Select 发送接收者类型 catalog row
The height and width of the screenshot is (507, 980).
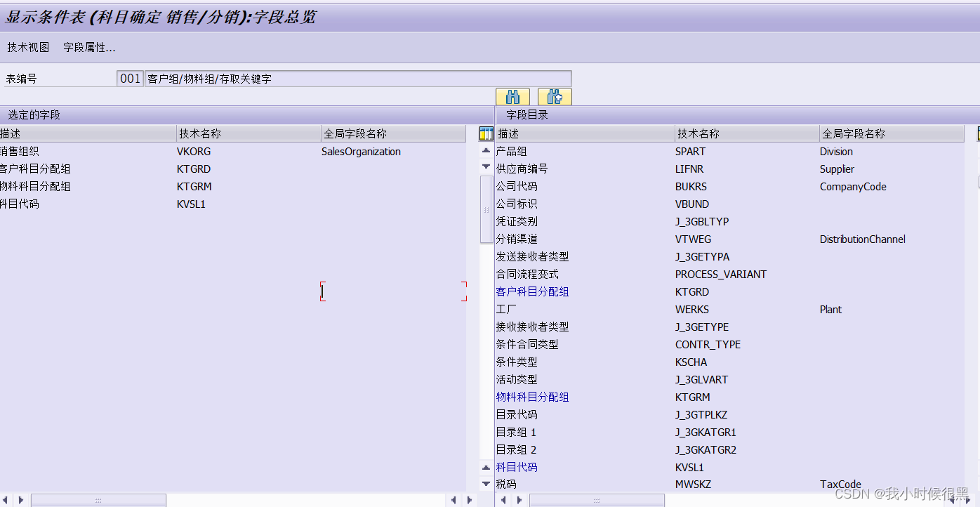pos(532,257)
